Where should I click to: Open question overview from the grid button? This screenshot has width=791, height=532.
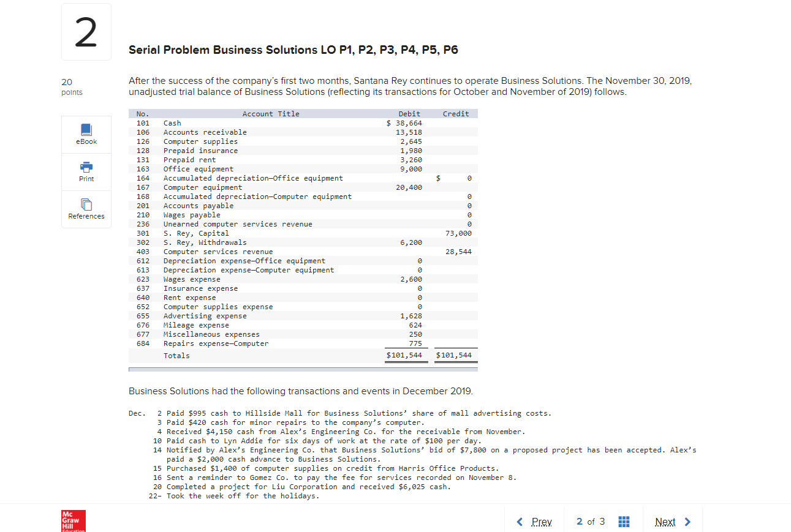pos(624,521)
